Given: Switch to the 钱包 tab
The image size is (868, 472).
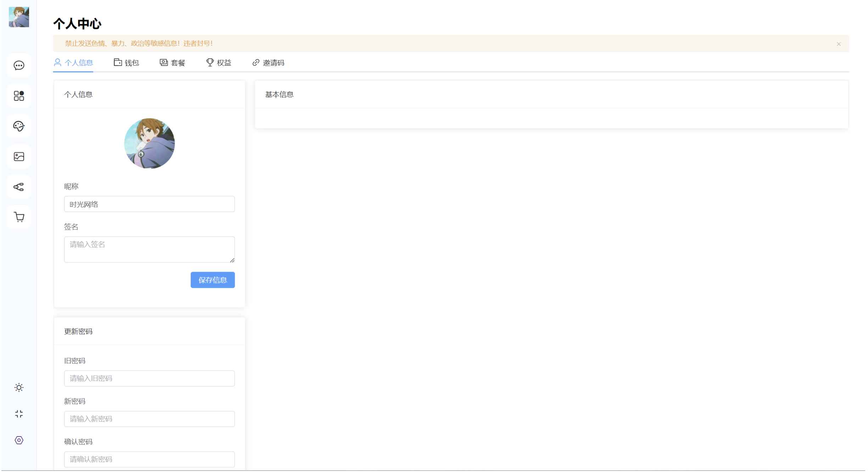Looking at the screenshot, I should point(127,63).
